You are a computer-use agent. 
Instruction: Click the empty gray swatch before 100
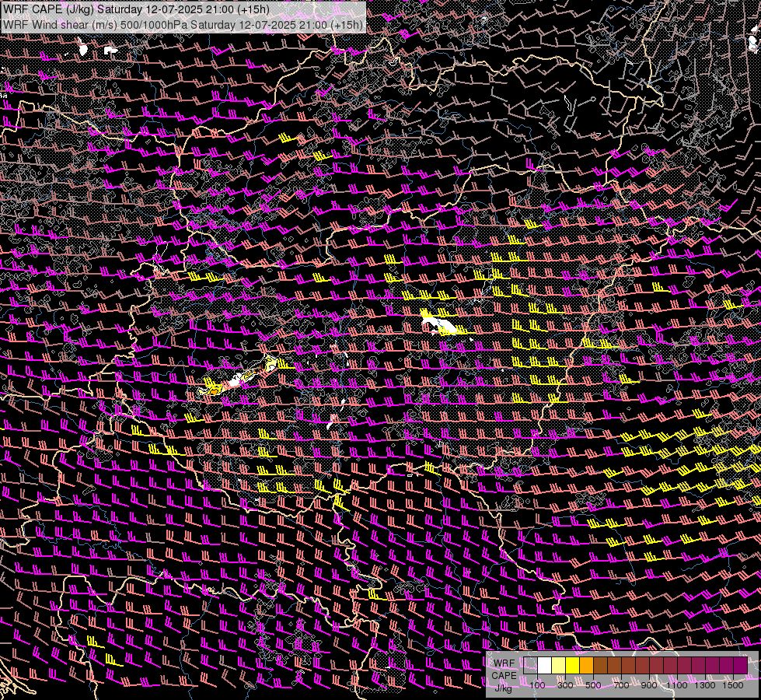[x=530, y=666]
